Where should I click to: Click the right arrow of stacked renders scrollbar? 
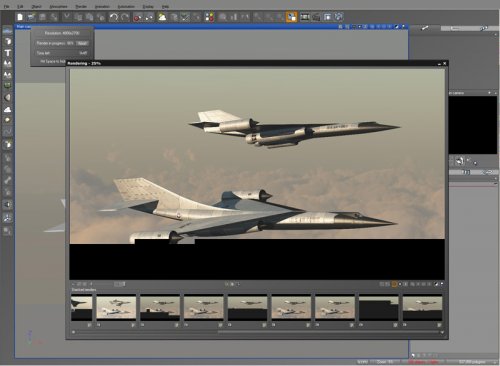pyautogui.click(x=442, y=332)
